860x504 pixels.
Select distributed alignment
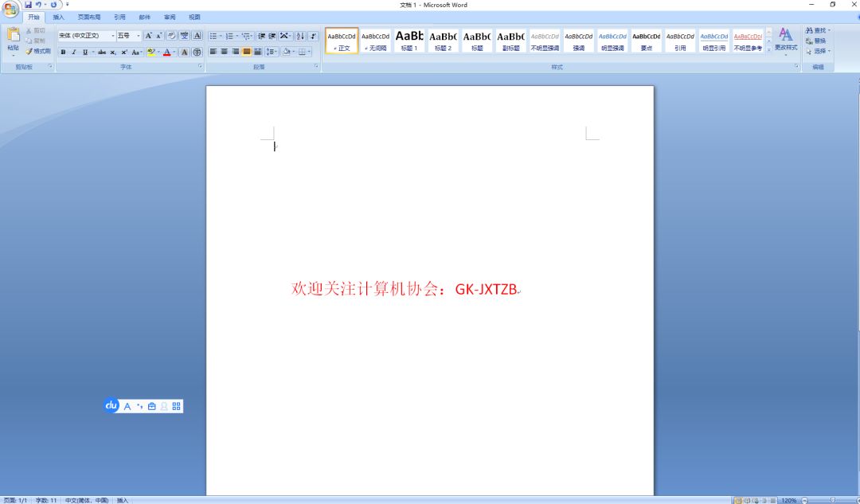pyautogui.click(x=257, y=52)
